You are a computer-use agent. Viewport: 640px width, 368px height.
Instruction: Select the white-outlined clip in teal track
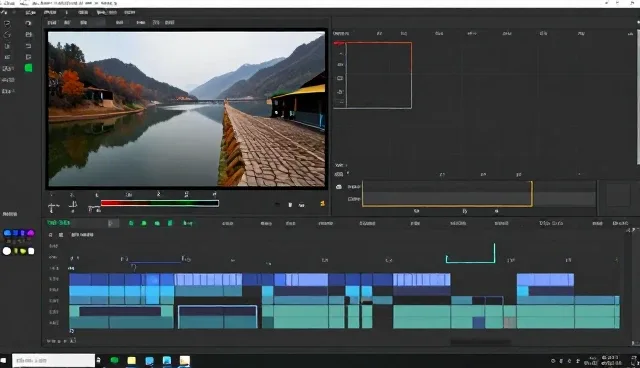pos(218,317)
